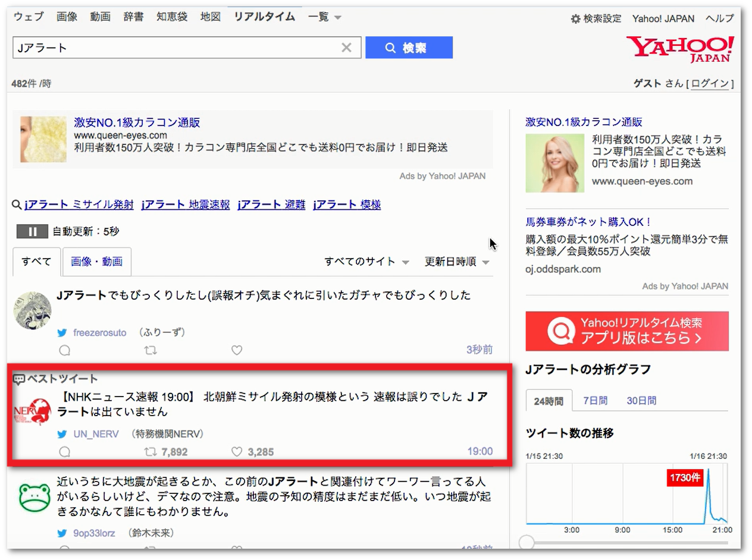Switch to the 動画 search tab
This screenshot has height=560, width=752.
(x=101, y=17)
